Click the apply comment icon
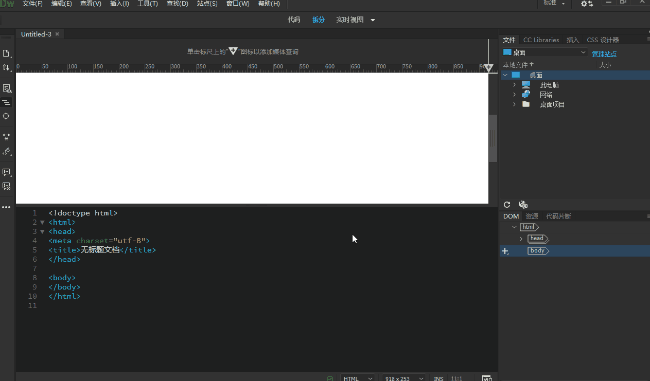This screenshot has height=381, width=650. [6, 172]
